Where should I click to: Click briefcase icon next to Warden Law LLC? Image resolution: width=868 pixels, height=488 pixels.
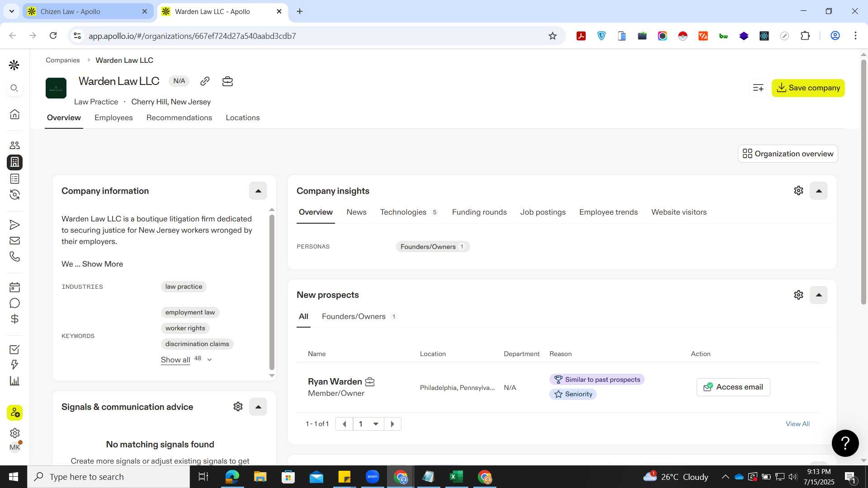click(227, 81)
